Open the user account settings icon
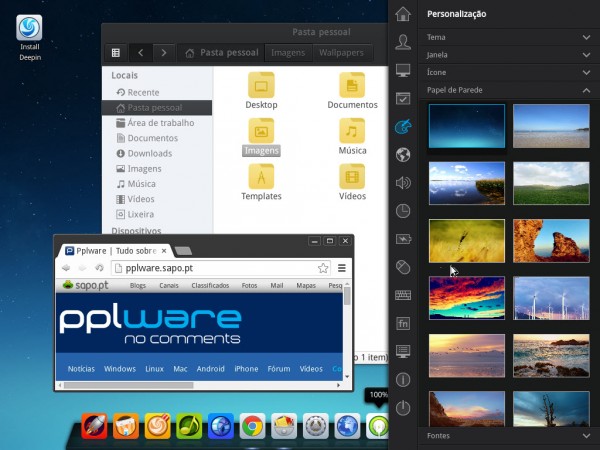 [x=403, y=42]
